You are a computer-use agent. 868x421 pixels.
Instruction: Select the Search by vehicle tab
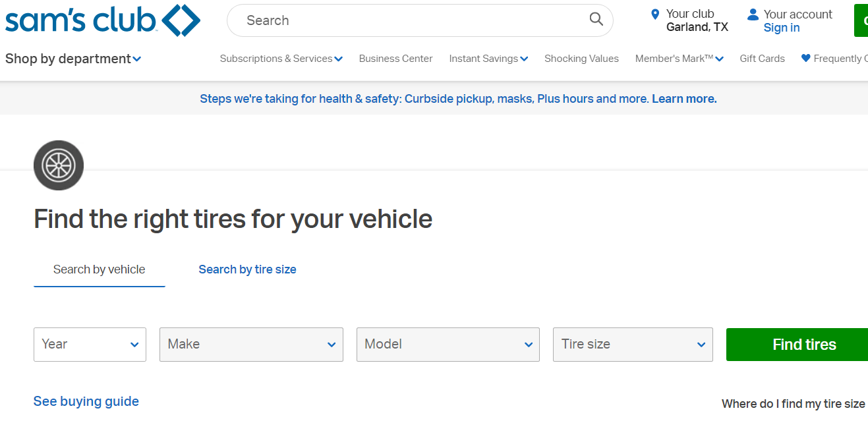[x=99, y=269]
